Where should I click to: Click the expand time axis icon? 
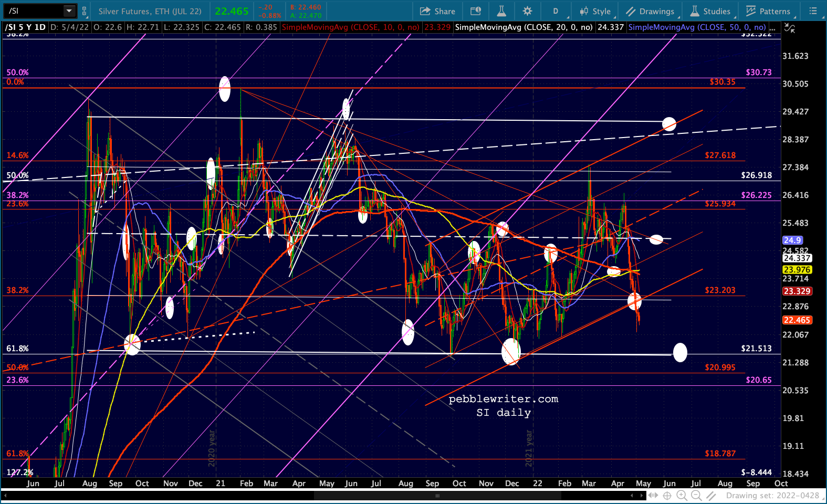[653, 496]
